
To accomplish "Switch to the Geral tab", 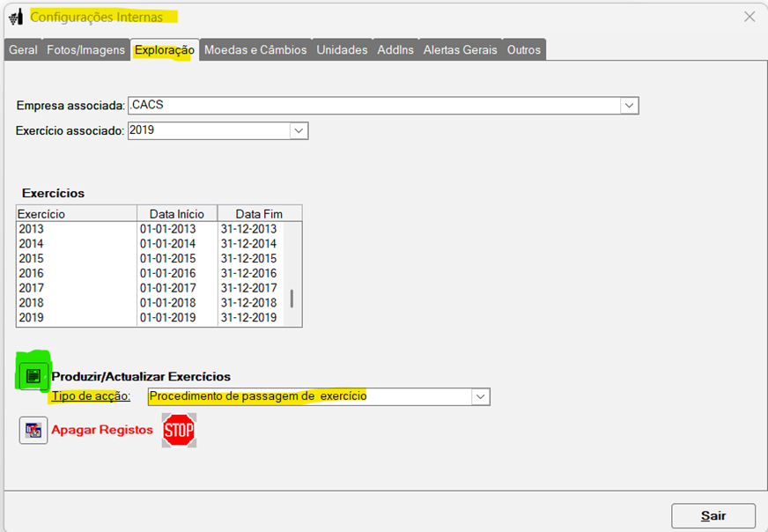I will coord(23,50).
